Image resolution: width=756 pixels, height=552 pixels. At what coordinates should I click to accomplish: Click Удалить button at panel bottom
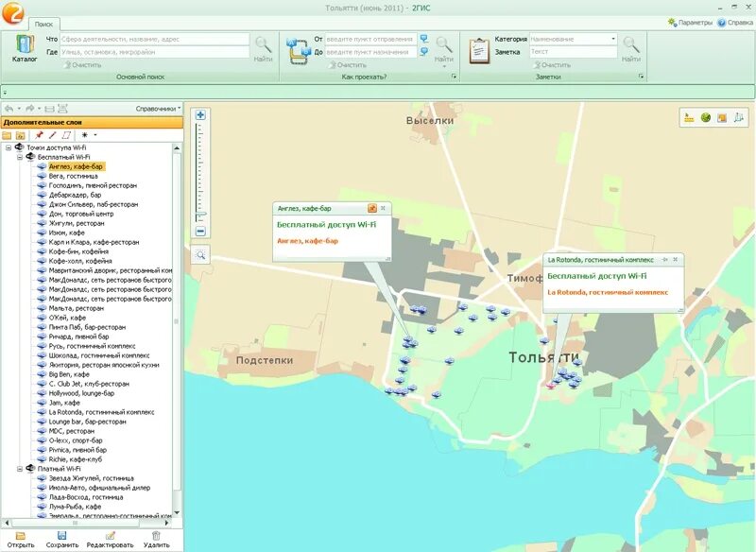click(x=156, y=540)
